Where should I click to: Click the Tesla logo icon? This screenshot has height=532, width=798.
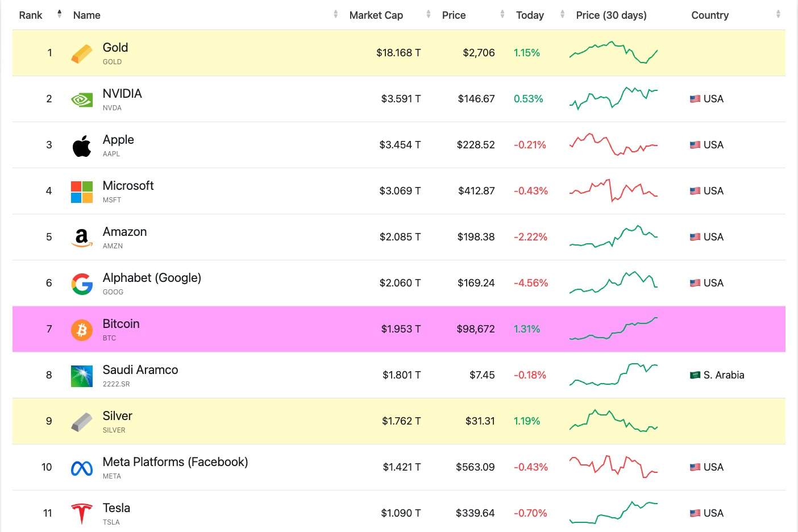coord(81,514)
